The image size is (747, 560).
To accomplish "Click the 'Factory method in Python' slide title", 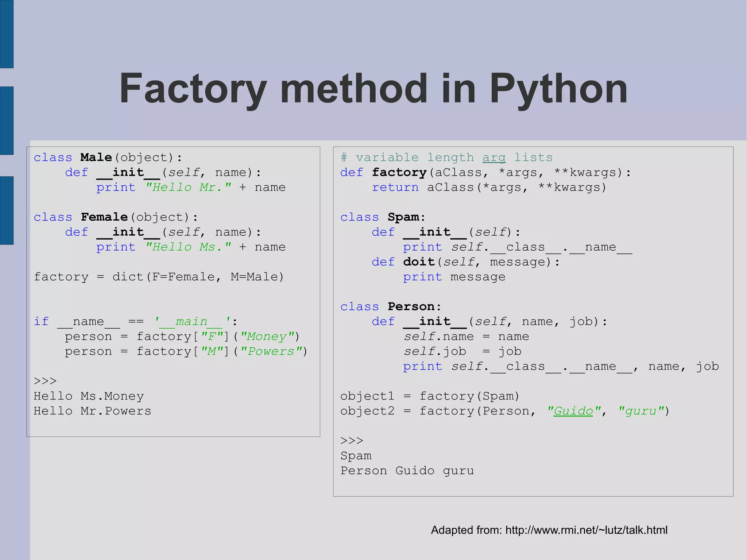I will point(373,89).
